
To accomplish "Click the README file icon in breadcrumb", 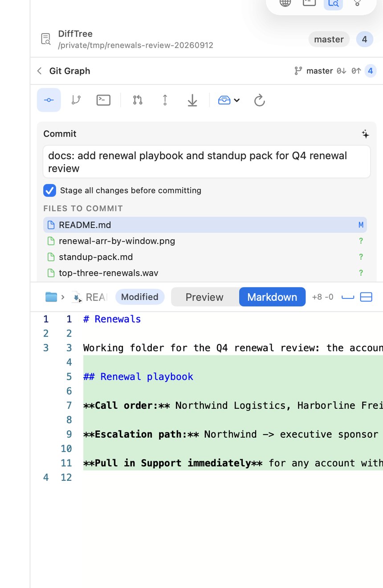I will 77,297.
